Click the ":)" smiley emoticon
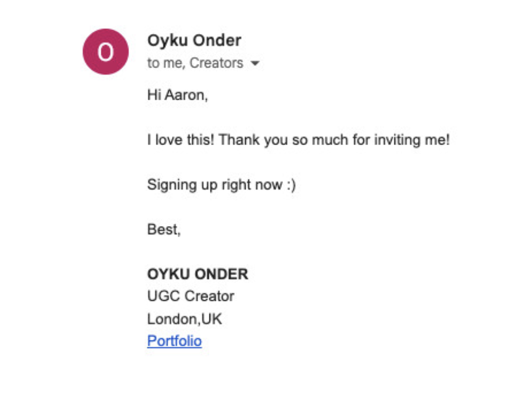532x400 pixels. 289,185
